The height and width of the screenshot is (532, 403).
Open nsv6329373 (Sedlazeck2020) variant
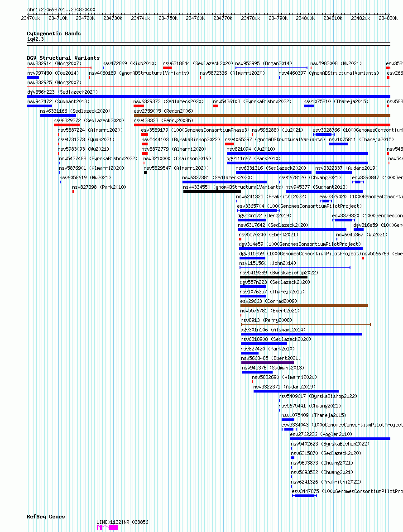168,101
